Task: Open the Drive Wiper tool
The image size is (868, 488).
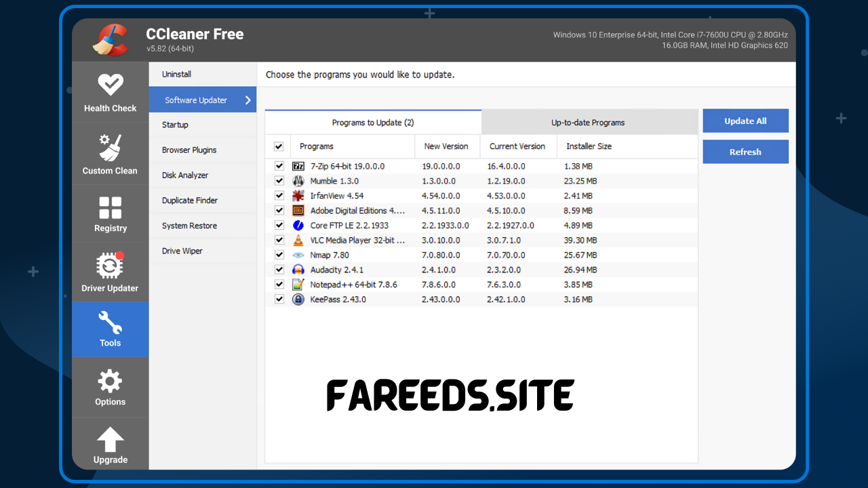Action: [203, 251]
